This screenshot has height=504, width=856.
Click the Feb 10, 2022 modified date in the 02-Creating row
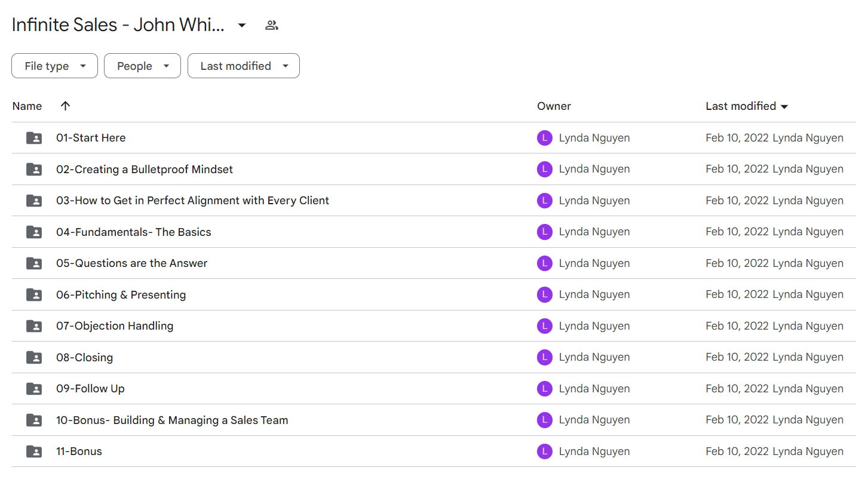[737, 169]
